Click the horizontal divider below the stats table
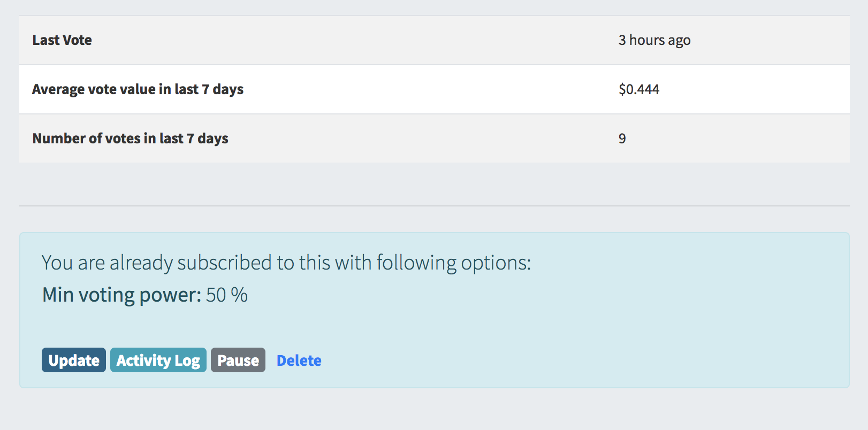The width and height of the screenshot is (868, 430). pos(434,206)
